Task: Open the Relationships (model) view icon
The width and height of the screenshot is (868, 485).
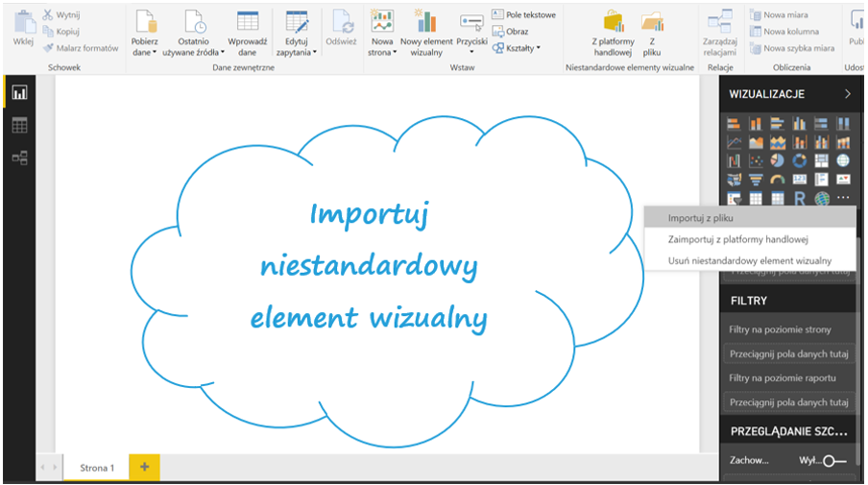Action: 19,158
